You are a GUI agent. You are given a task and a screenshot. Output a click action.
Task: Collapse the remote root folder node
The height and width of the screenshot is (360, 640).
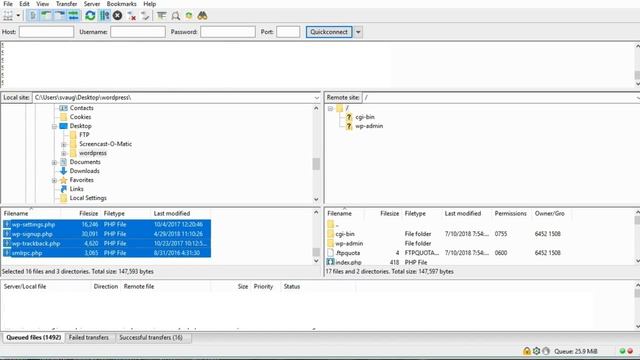(x=331, y=109)
